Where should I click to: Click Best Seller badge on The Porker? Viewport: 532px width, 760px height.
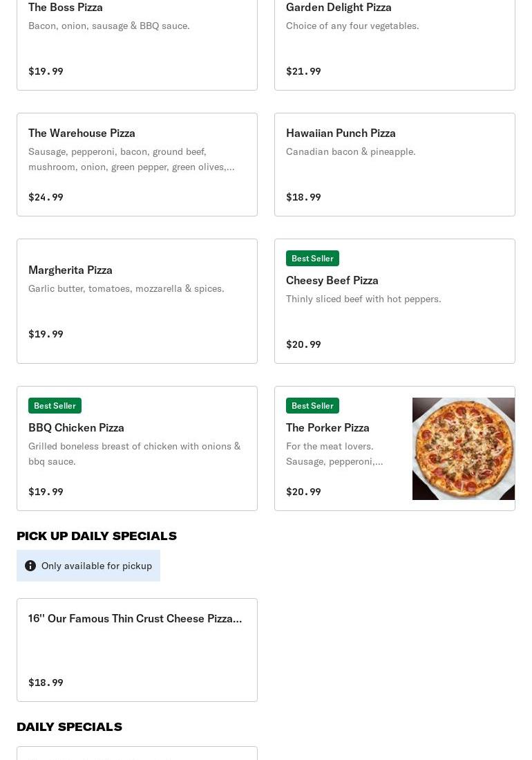312,405
